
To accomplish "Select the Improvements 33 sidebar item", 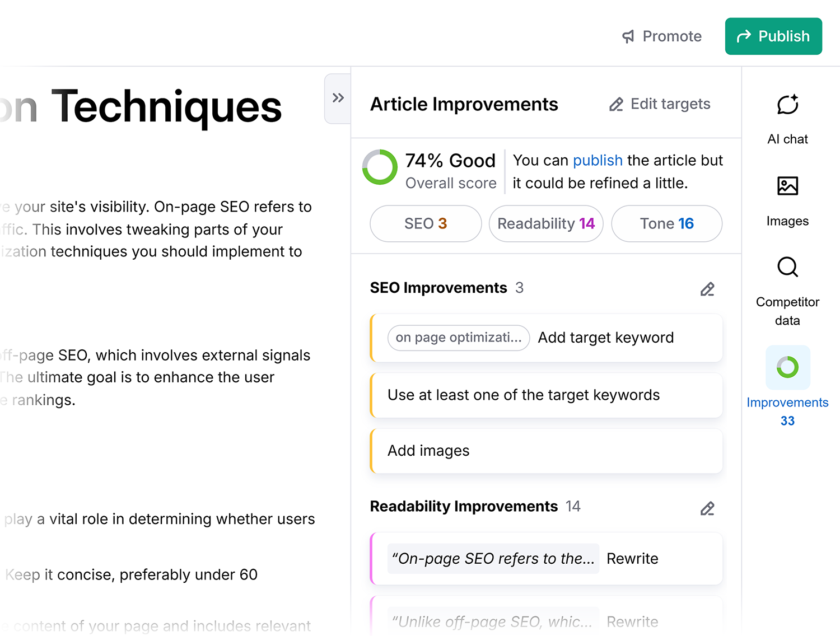I will pos(787,387).
